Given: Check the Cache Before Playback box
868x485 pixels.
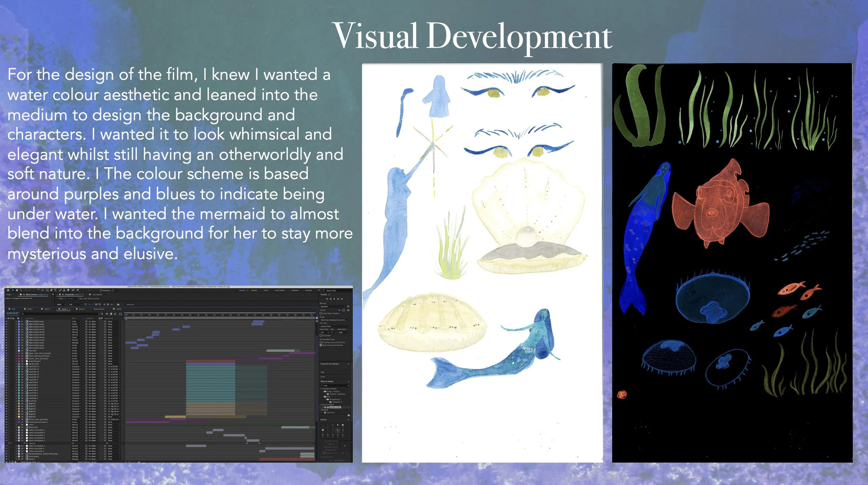Looking at the screenshot, I should [x=321, y=313].
